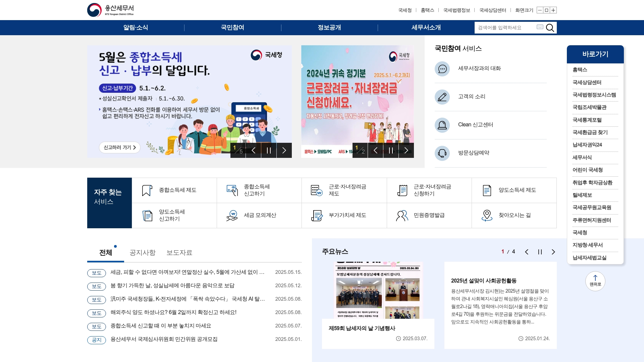Image resolution: width=644 pixels, height=362 pixels.
Task: Open 방문상담예약 headset icon
Action: pos(442,153)
